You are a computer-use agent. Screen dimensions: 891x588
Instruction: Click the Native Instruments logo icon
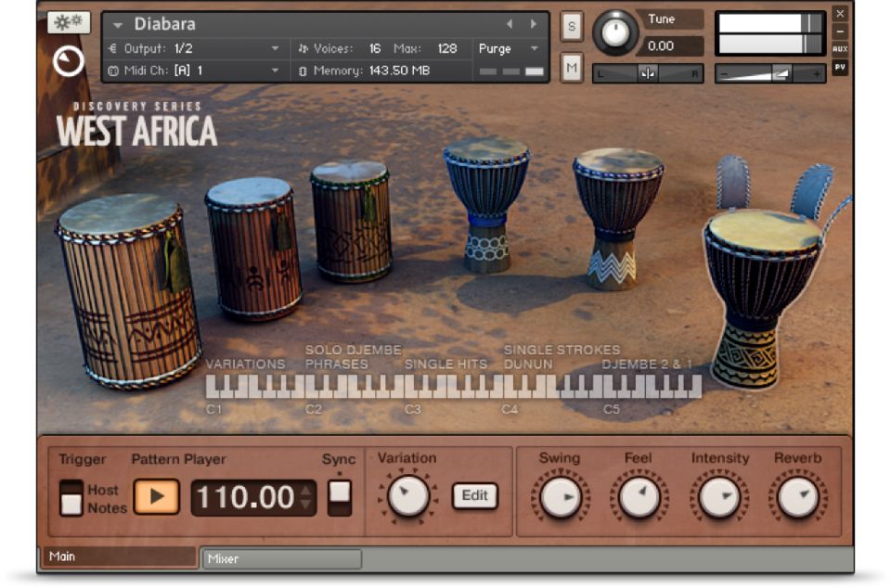point(69,62)
